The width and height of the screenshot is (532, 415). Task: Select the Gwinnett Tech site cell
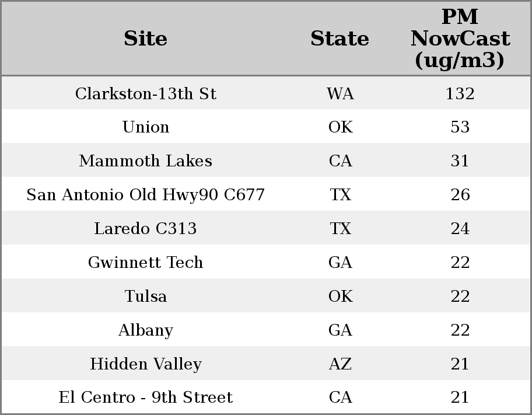[146, 263]
